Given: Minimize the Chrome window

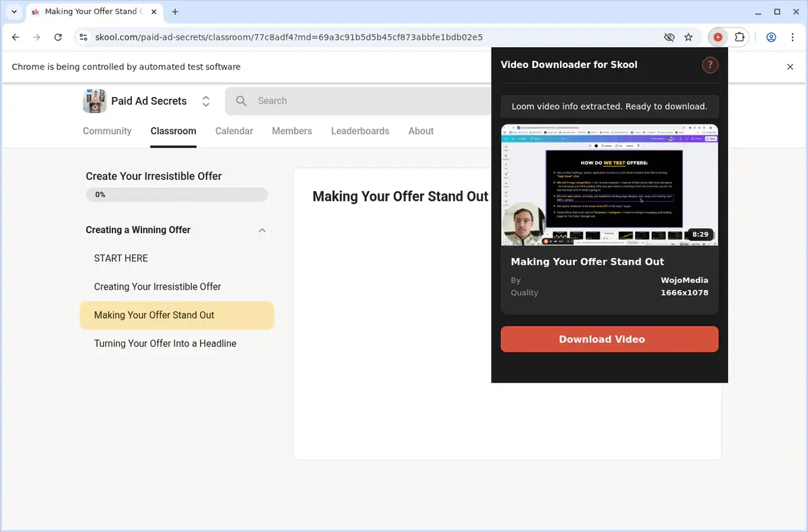Looking at the screenshot, I should pyautogui.click(x=759, y=11).
